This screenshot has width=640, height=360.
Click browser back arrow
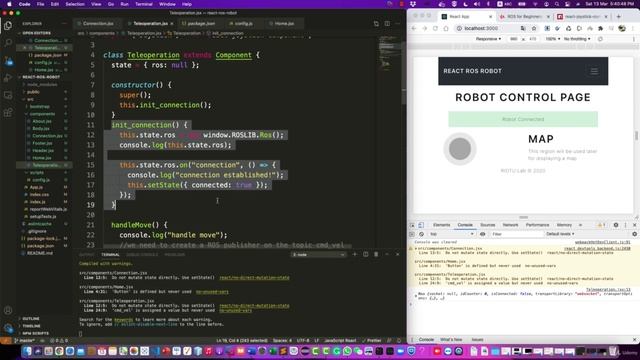click(414, 28)
